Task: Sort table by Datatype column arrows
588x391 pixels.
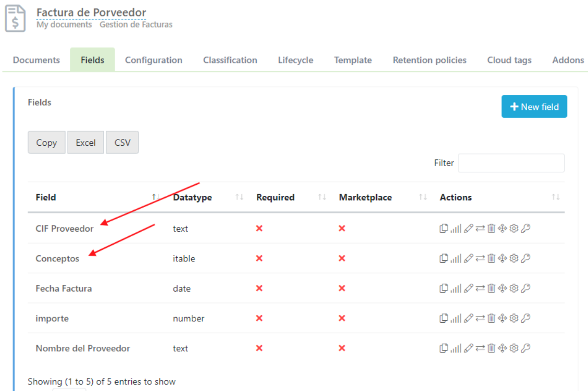Action: [239, 197]
